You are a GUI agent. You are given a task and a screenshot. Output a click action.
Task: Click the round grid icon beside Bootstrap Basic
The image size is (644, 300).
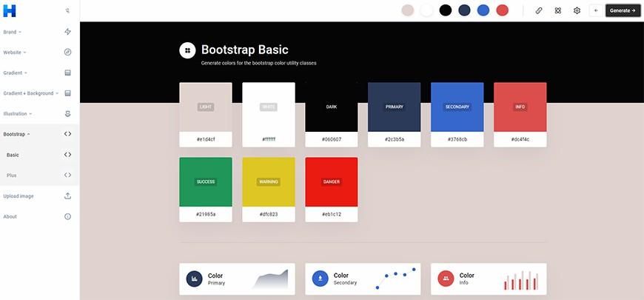[187, 50]
